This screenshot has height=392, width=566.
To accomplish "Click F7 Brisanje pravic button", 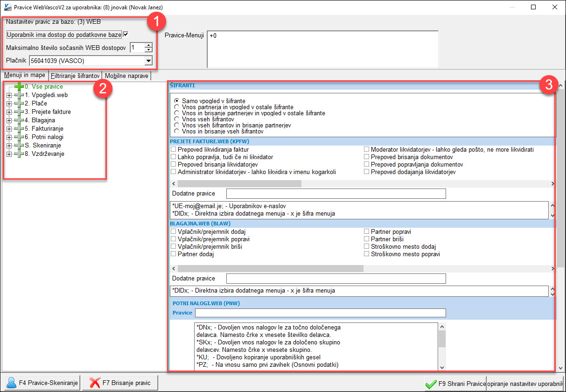I will pyautogui.click(x=120, y=383).
